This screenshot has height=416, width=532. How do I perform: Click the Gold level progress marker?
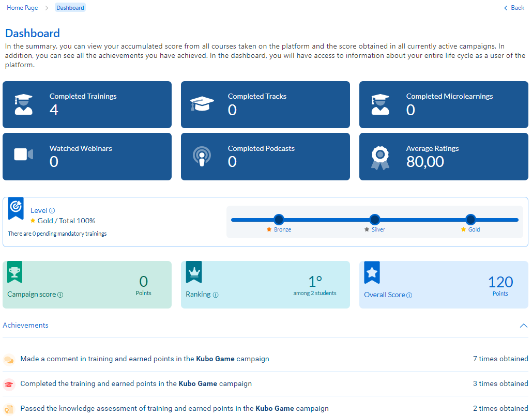tap(470, 220)
